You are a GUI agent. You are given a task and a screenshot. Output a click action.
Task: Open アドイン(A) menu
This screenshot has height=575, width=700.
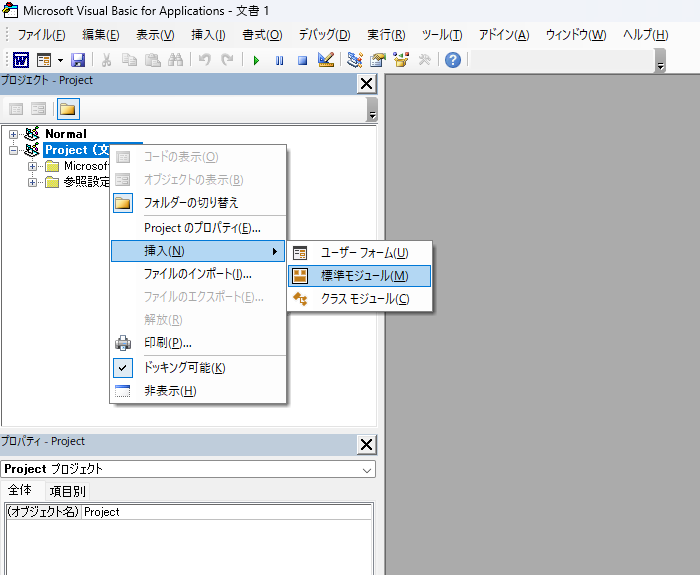[504, 35]
